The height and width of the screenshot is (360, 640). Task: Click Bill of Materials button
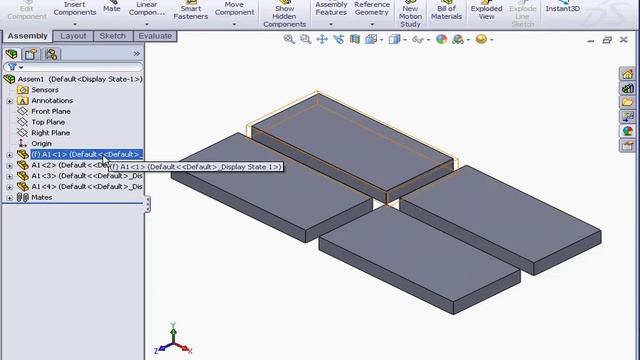(447, 11)
